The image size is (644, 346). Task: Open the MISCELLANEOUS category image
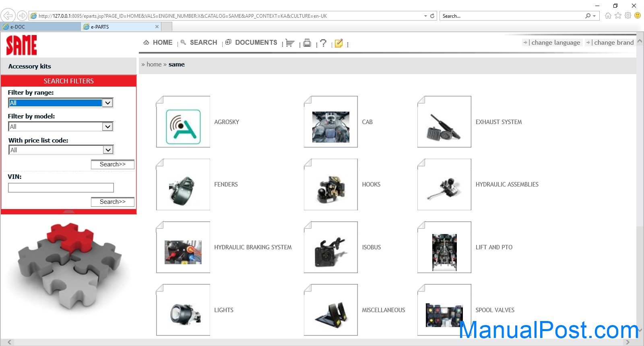[331, 310]
